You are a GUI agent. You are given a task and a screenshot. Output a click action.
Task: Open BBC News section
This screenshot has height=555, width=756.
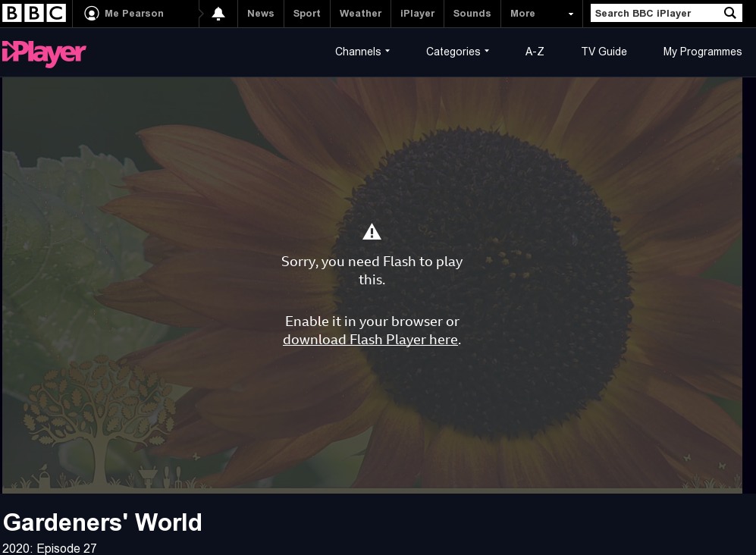[x=260, y=14]
